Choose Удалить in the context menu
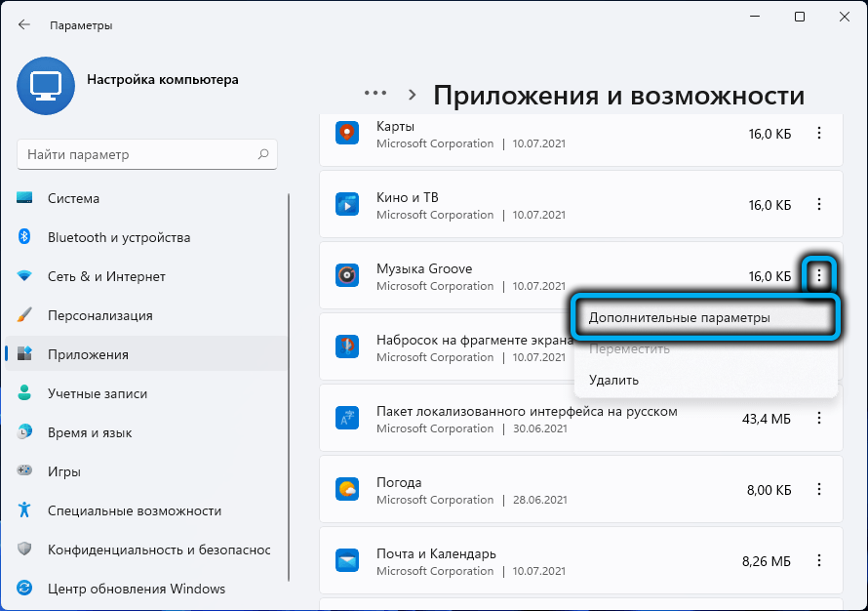 pyautogui.click(x=613, y=380)
